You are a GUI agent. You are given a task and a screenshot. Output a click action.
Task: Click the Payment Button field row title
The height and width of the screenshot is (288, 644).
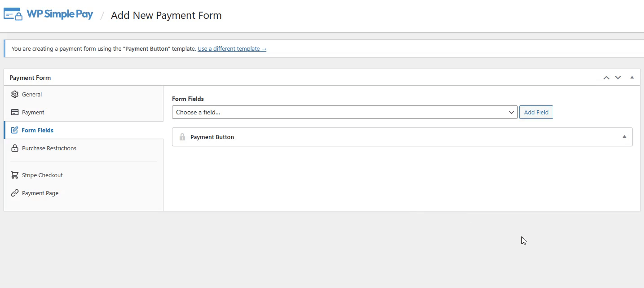[x=212, y=137]
